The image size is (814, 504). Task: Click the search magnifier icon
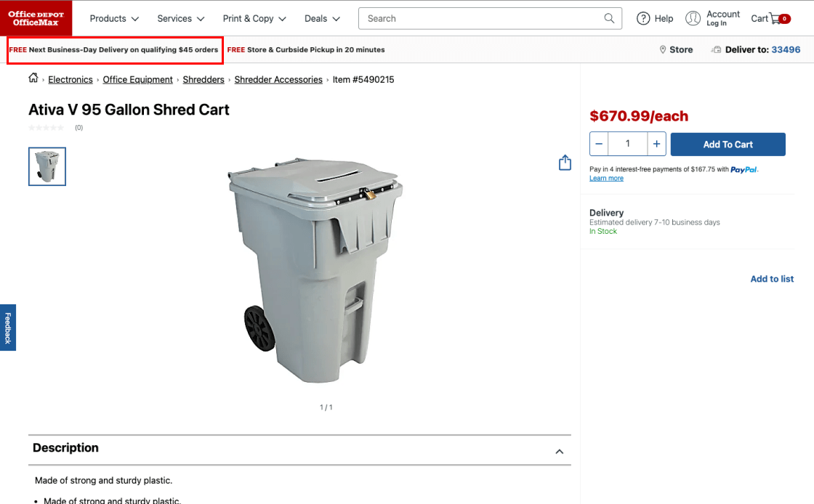pyautogui.click(x=609, y=18)
